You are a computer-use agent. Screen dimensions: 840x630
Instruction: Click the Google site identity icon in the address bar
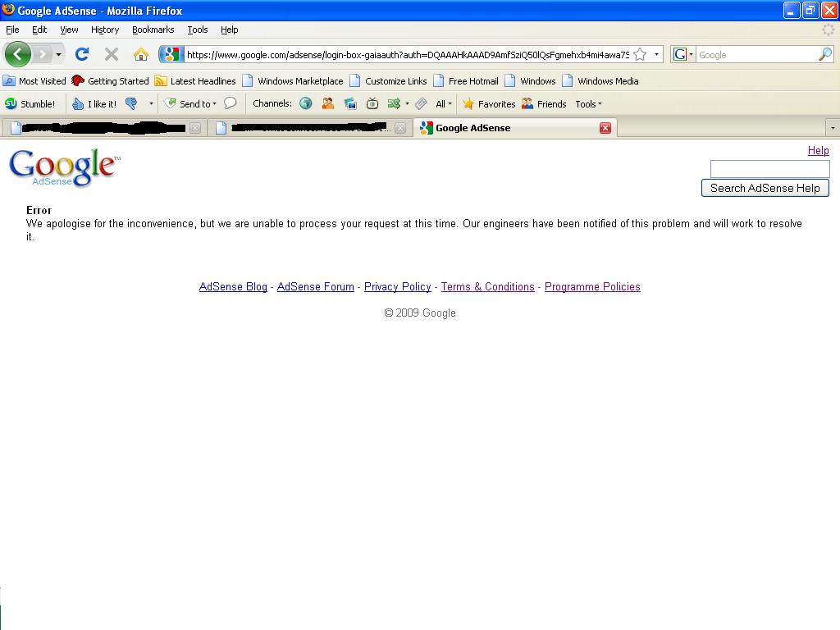pos(171,54)
